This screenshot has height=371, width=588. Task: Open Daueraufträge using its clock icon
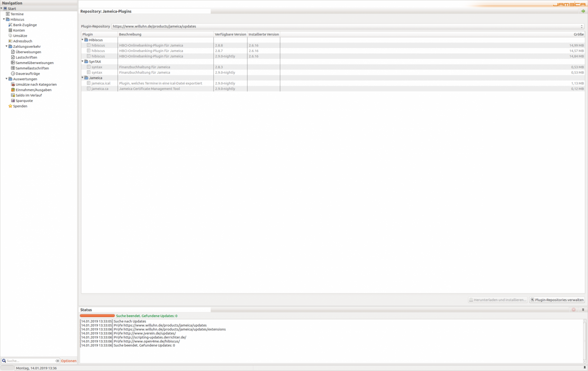[x=13, y=74]
